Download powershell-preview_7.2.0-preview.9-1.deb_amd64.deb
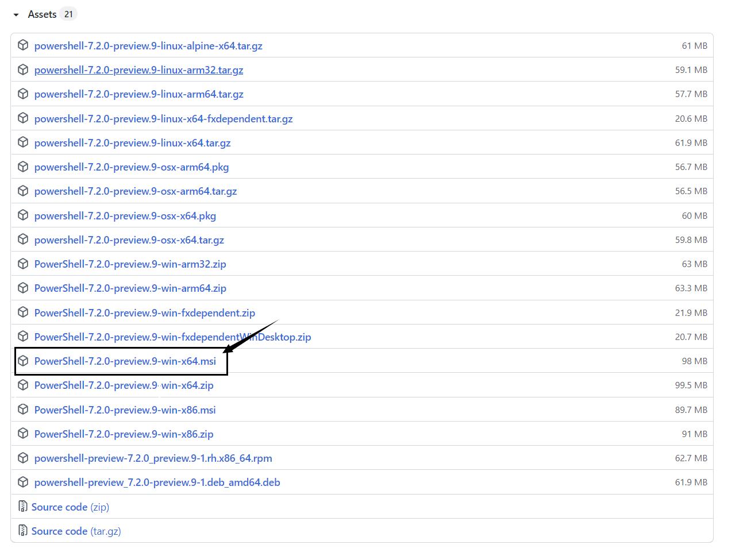The width and height of the screenshot is (751, 560). tap(157, 482)
